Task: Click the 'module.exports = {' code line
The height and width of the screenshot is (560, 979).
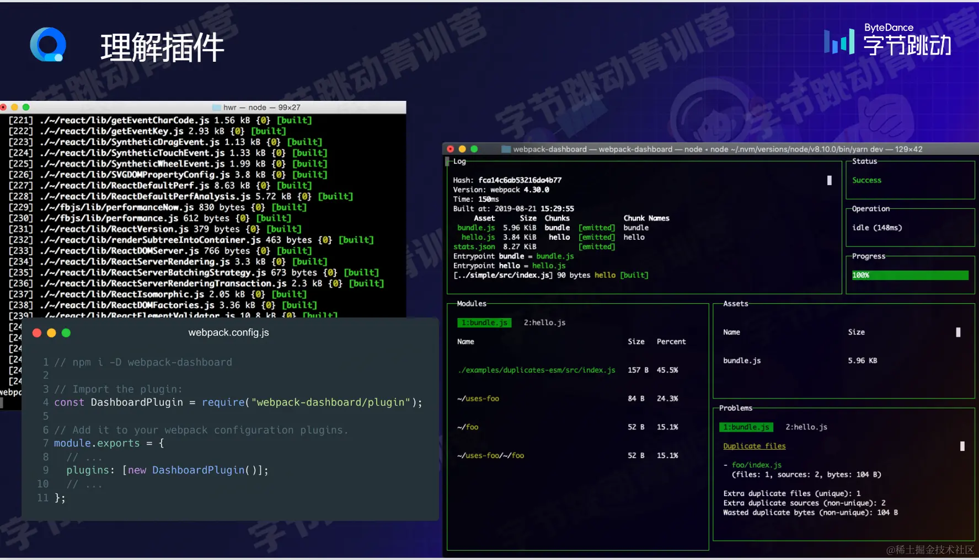Action: tap(109, 443)
